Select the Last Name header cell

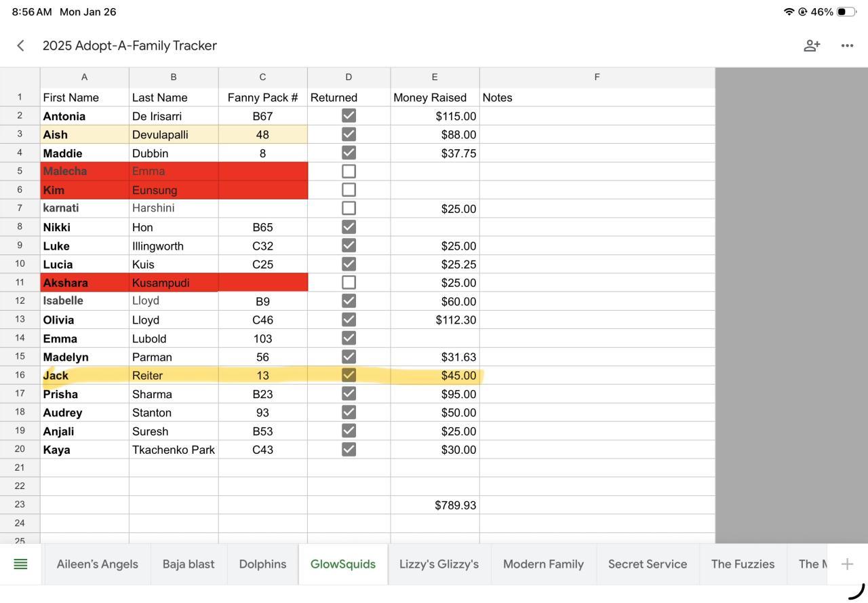[174, 98]
